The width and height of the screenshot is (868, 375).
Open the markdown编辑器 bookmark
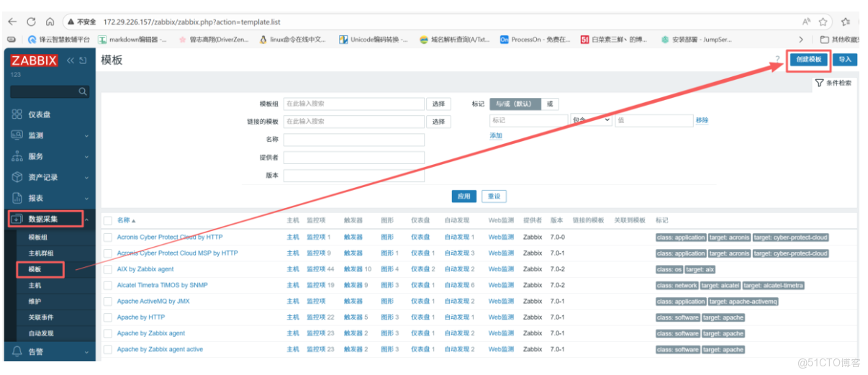132,40
